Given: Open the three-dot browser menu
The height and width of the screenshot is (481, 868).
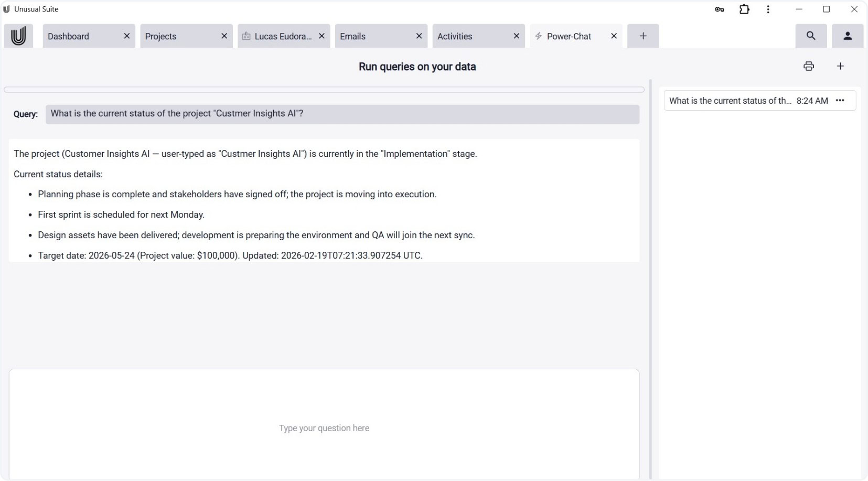Looking at the screenshot, I should point(768,9).
